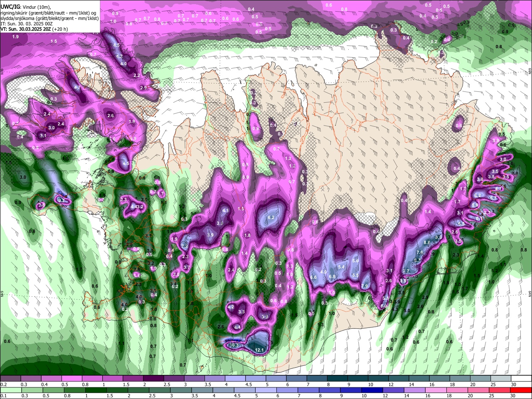Click the 9.7 value on the map
The height and width of the screenshot is (399, 532).
[x=62, y=200]
